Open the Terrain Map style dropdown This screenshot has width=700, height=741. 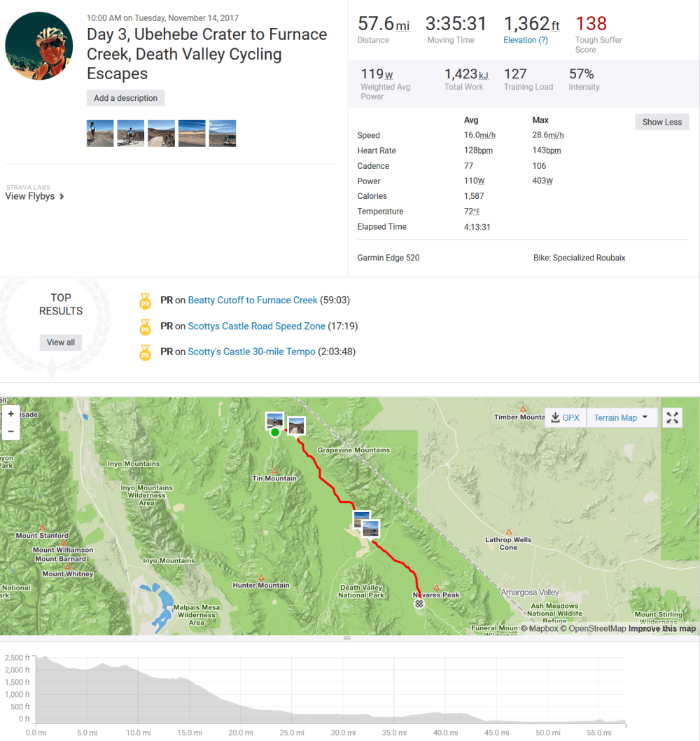coord(622,417)
